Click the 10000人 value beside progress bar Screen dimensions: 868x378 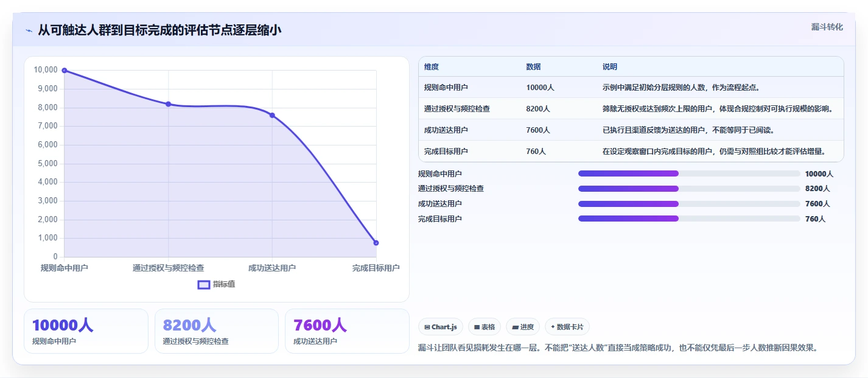coord(819,173)
